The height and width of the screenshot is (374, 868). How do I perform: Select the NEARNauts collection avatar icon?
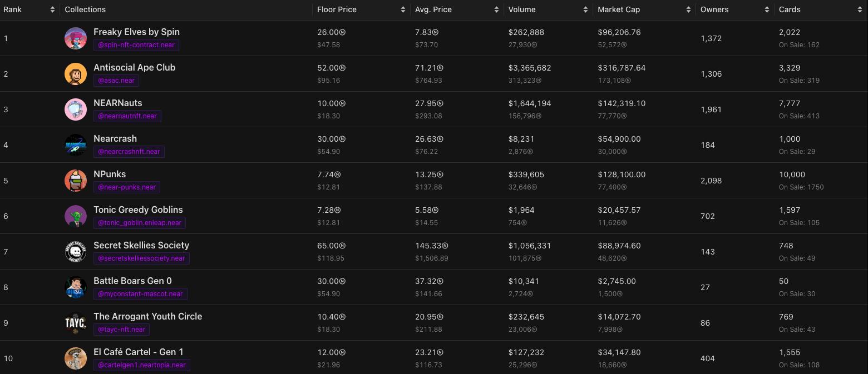pos(76,109)
